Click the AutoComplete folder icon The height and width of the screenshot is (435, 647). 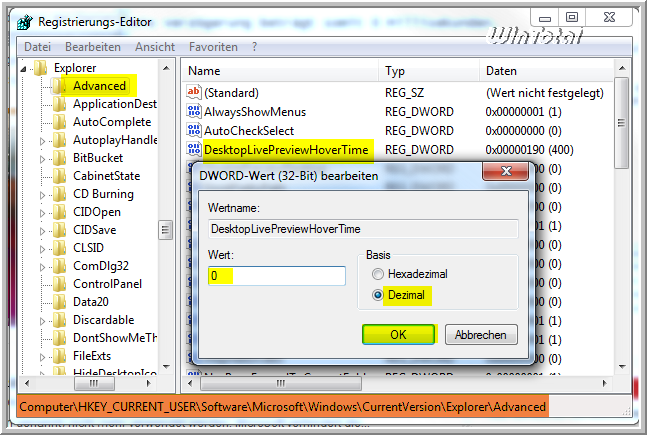click(59, 122)
